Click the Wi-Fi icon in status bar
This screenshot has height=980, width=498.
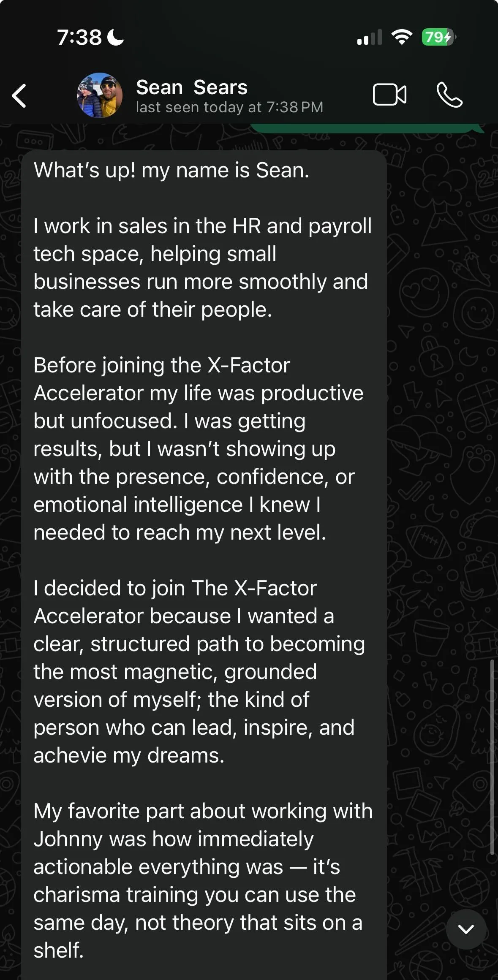point(401,37)
